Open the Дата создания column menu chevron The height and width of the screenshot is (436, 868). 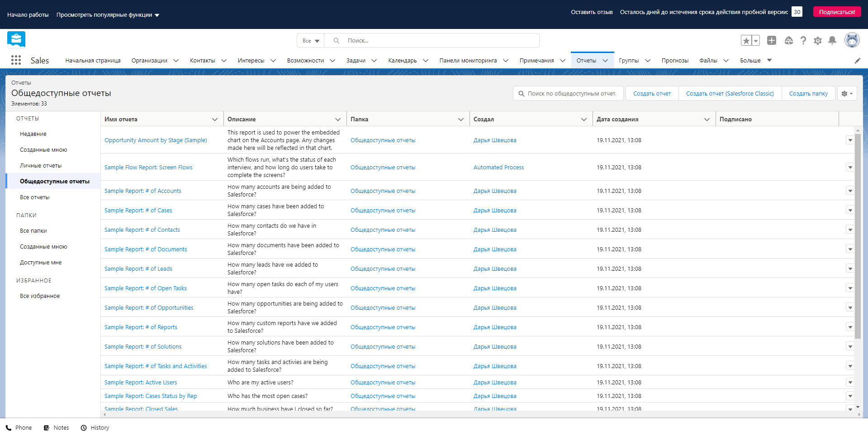[x=707, y=120]
